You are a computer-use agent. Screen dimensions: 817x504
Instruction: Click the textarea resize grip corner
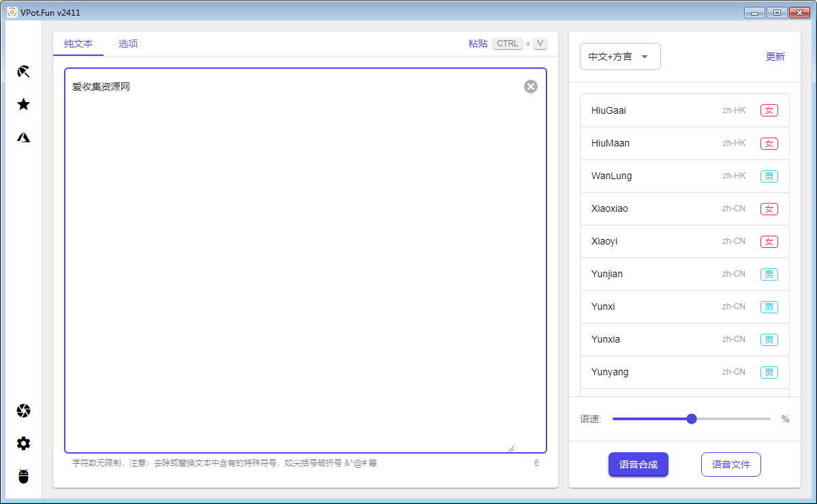511,448
